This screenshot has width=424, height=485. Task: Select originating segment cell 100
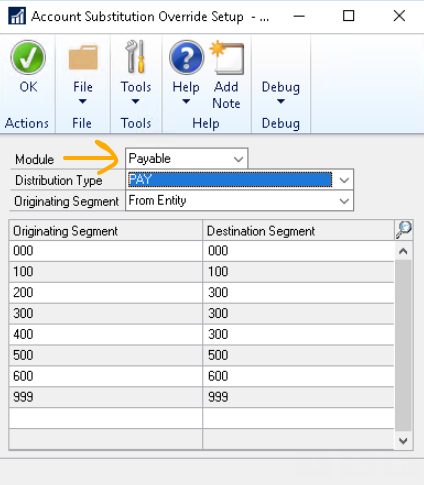(x=106, y=272)
